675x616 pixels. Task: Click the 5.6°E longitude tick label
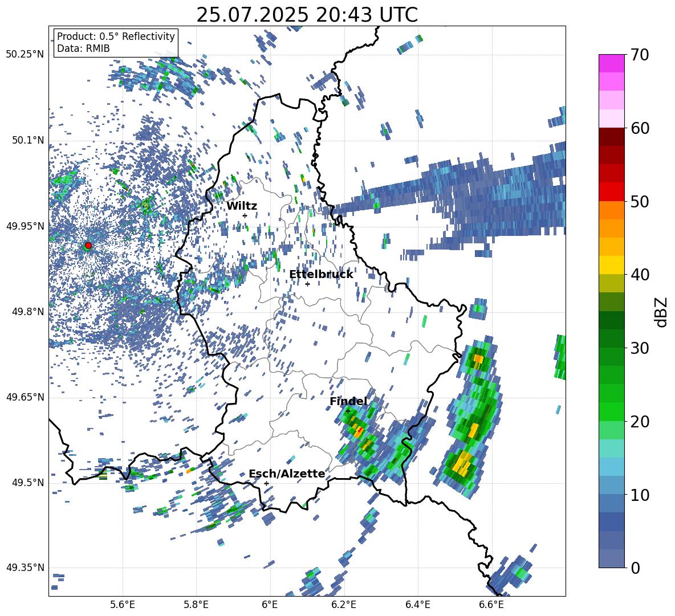click(123, 605)
